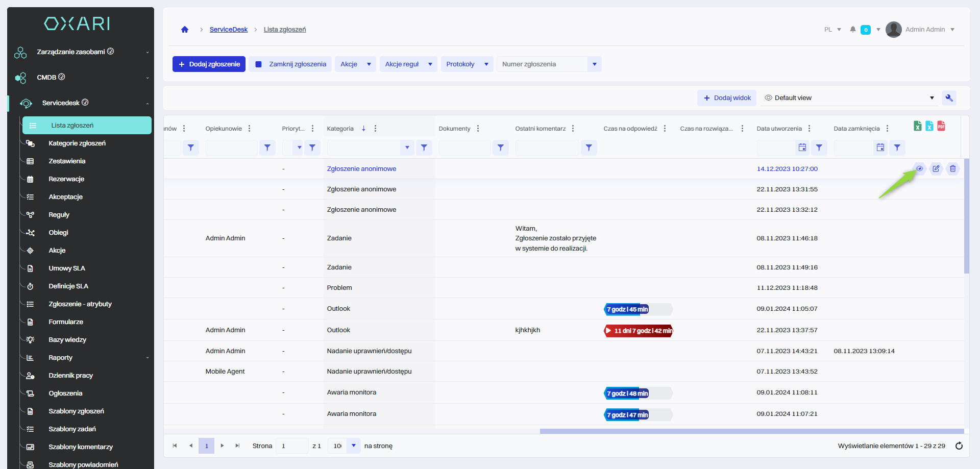Follow the ServiceDesk breadcrumb link
This screenshot has width=980, height=469.
click(228, 30)
